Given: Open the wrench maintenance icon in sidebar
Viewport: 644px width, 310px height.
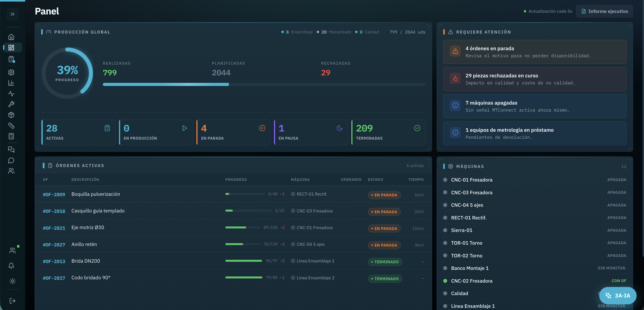Looking at the screenshot, I should point(11,104).
